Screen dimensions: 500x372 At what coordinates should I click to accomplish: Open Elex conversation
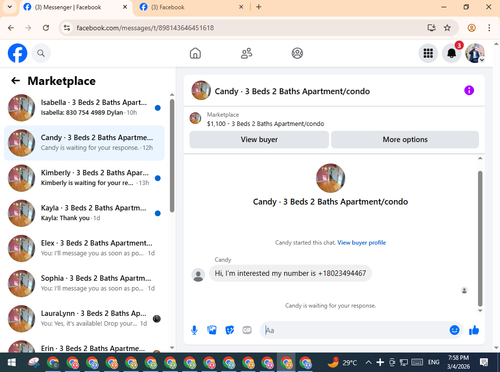(84, 248)
